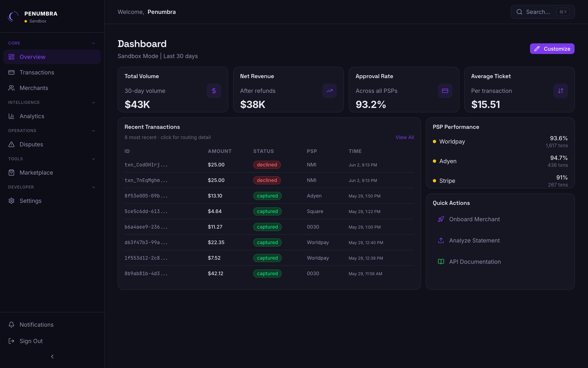Click the Disputes warning triangle icon
Screen dimensions: 588x368
[x=11, y=144]
